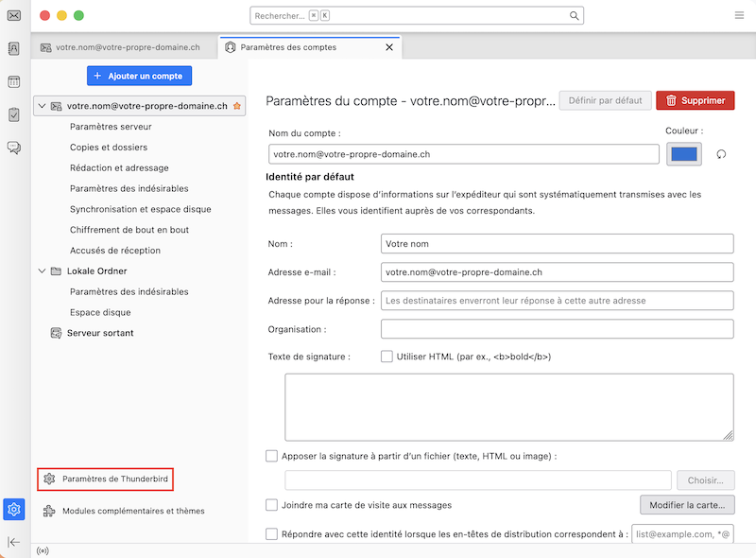
Task: Collapse the votre.nom@votre-propre-domaine.ch account tree
Action: [42, 106]
